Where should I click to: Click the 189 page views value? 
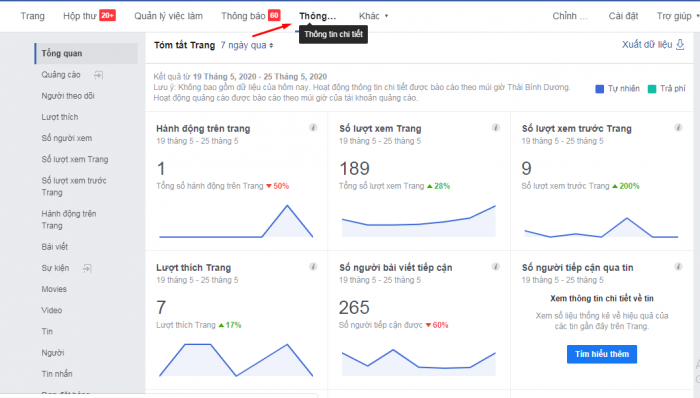(x=354, y=169)
